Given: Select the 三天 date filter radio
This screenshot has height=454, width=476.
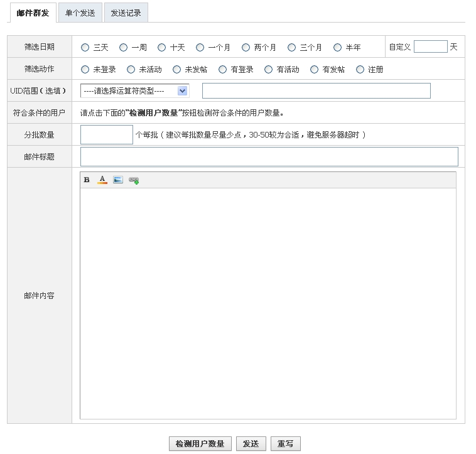Looking at the screenshot, I should click(85, 47).
